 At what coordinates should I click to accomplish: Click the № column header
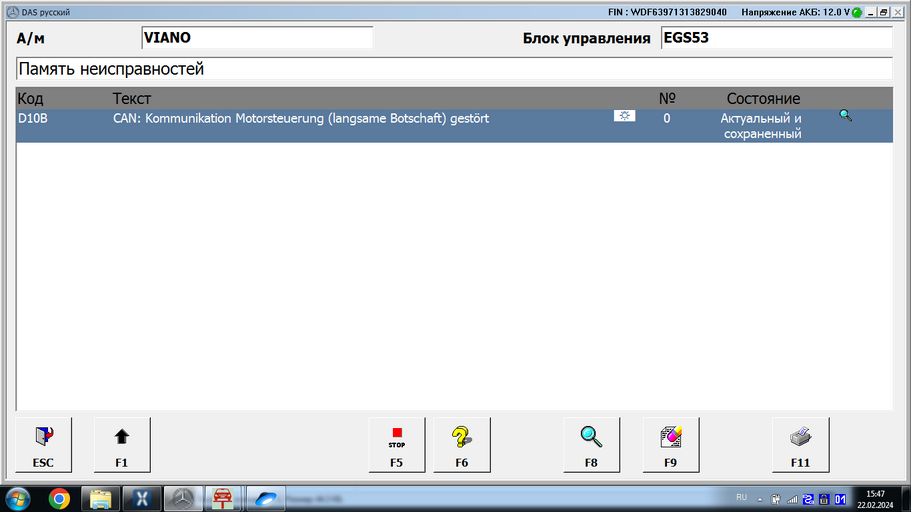[667, 99]
